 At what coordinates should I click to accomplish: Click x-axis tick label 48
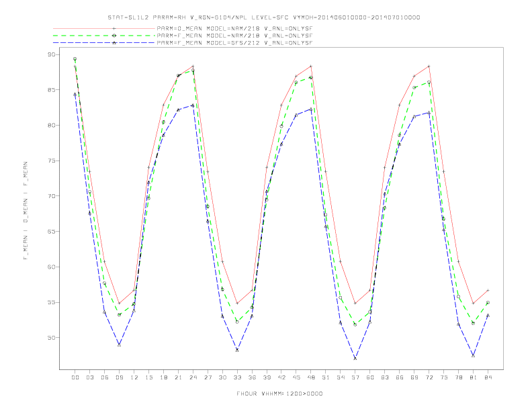click(311, 377)
